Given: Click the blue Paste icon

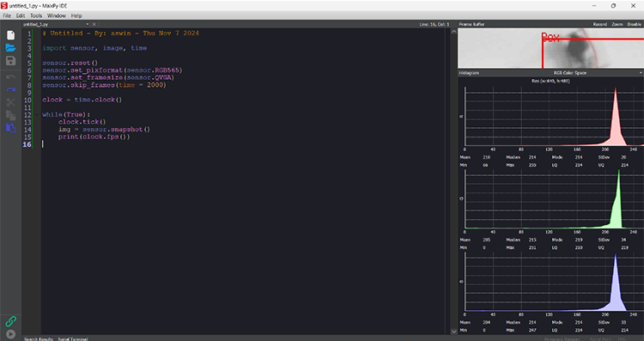Looking at the screenshot, I should click(10, 128).
